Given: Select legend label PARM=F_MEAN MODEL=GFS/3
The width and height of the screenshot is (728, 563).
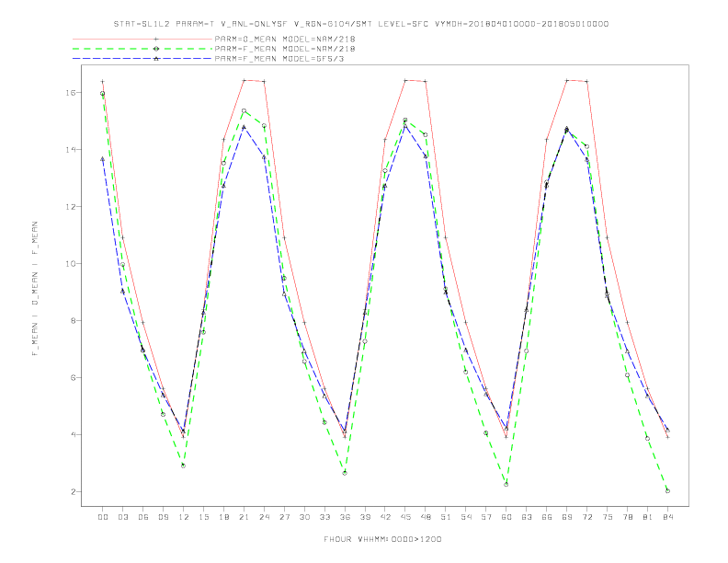Looking at the screenshot, I should (279, 59).
